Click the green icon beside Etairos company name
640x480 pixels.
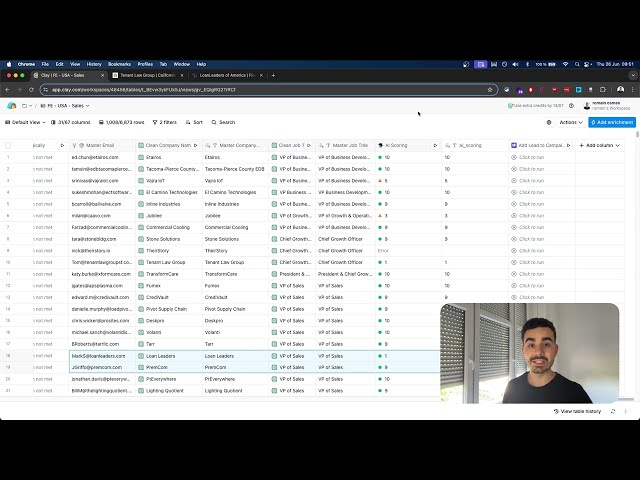tap(141, 157)
